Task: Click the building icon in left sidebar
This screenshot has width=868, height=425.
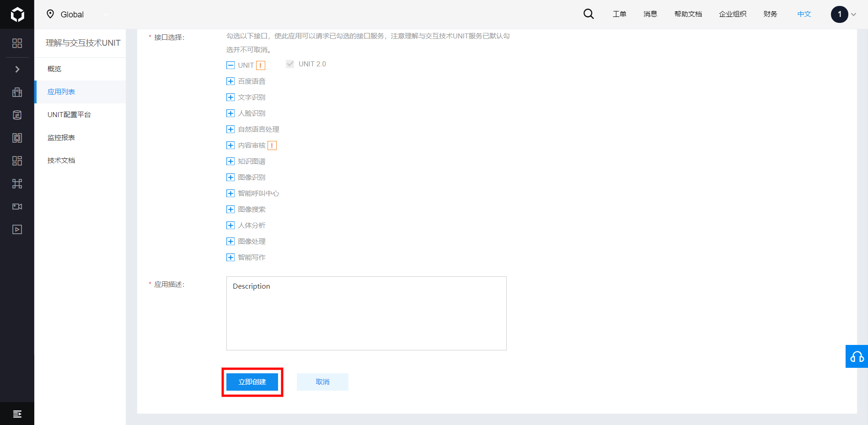Action: point(17,92)
